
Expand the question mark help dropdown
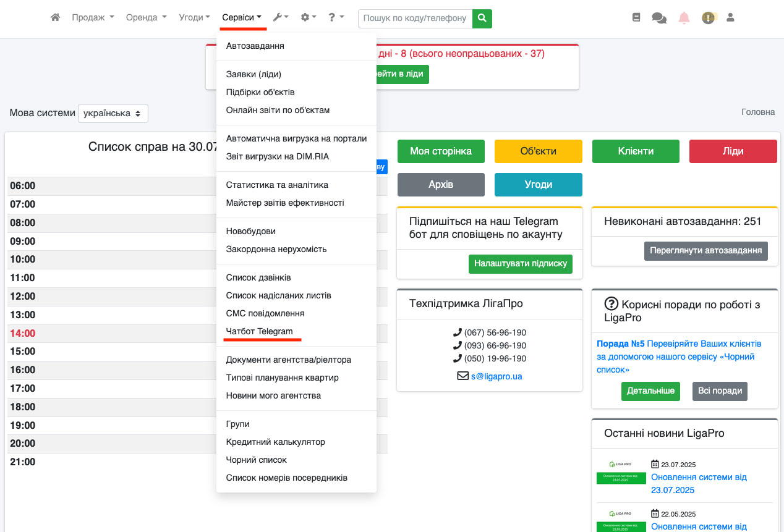coord(336,18)
